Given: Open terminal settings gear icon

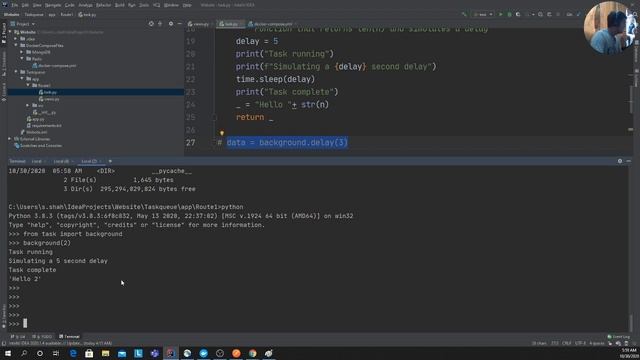Looking at the screenshot, I should (620, 161).
